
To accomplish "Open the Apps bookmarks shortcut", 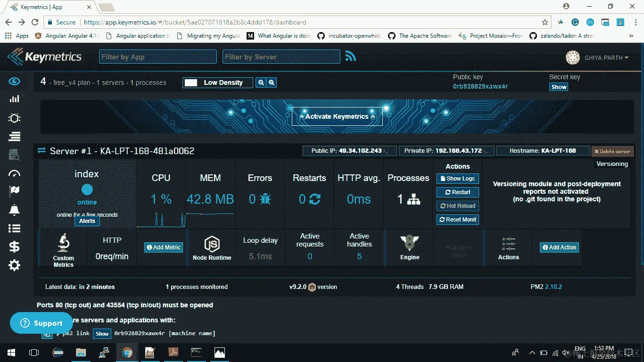I will pos(17,36).
